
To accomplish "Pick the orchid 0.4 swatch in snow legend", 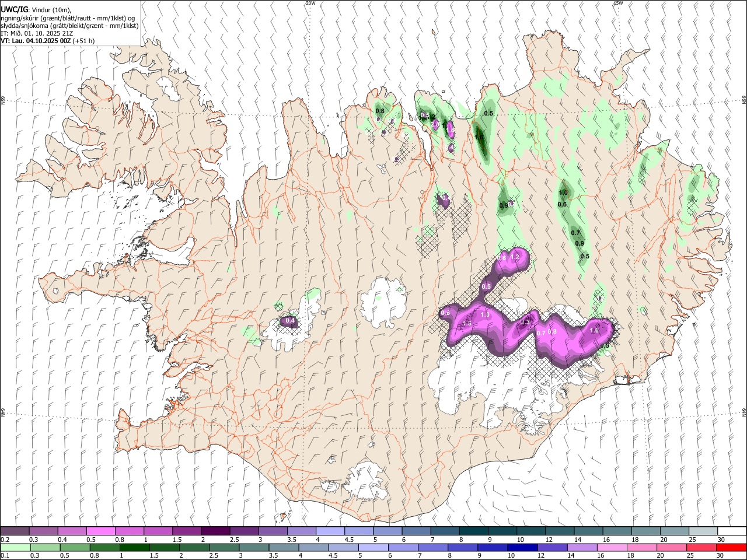I will coord(72,531).
